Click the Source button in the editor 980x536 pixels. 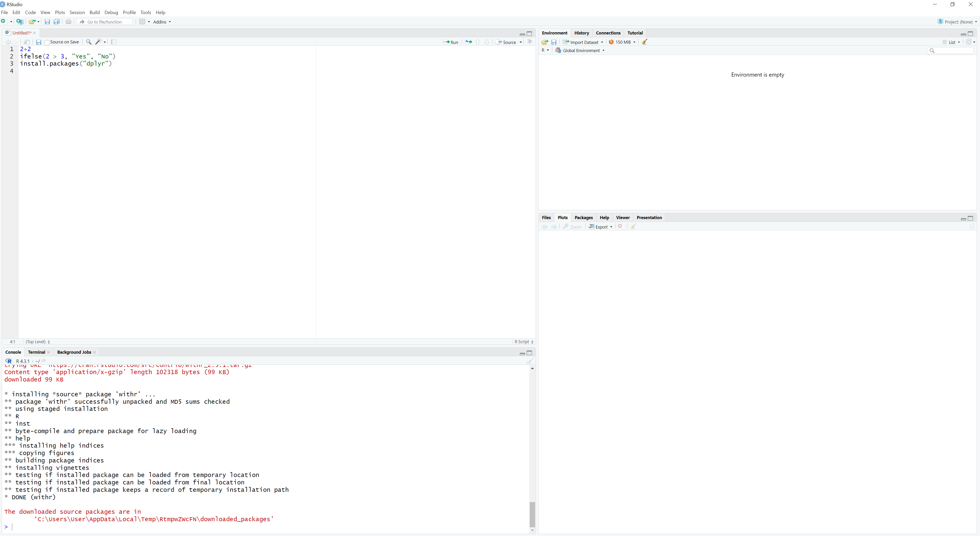(x=506, y=42)
